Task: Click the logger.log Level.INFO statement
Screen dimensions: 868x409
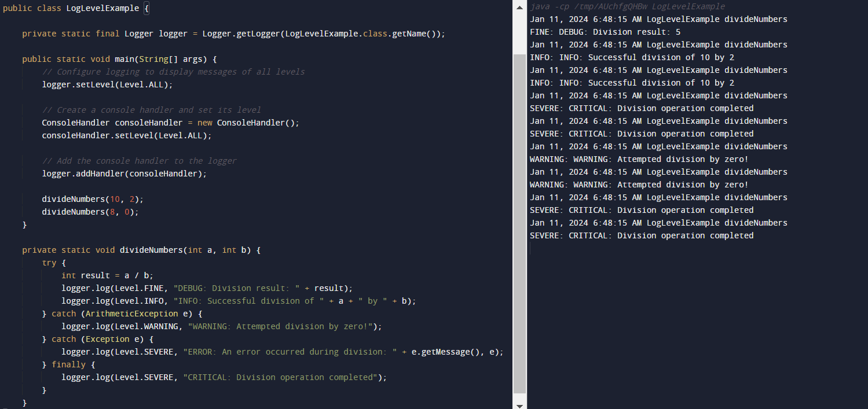Action: click(x=239, y=301)
